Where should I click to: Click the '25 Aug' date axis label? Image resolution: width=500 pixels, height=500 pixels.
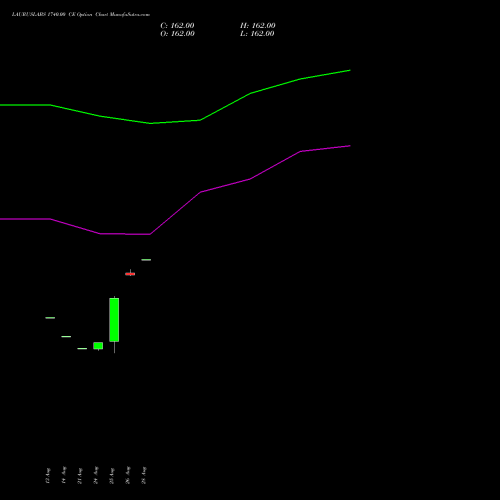[112, 476]
